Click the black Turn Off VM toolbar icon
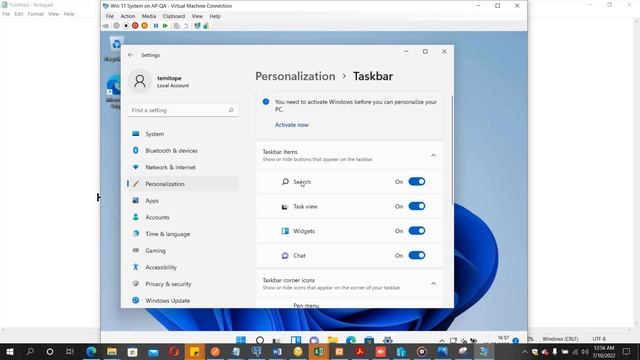This screenshot has width=640, height=360. (126, 26)
